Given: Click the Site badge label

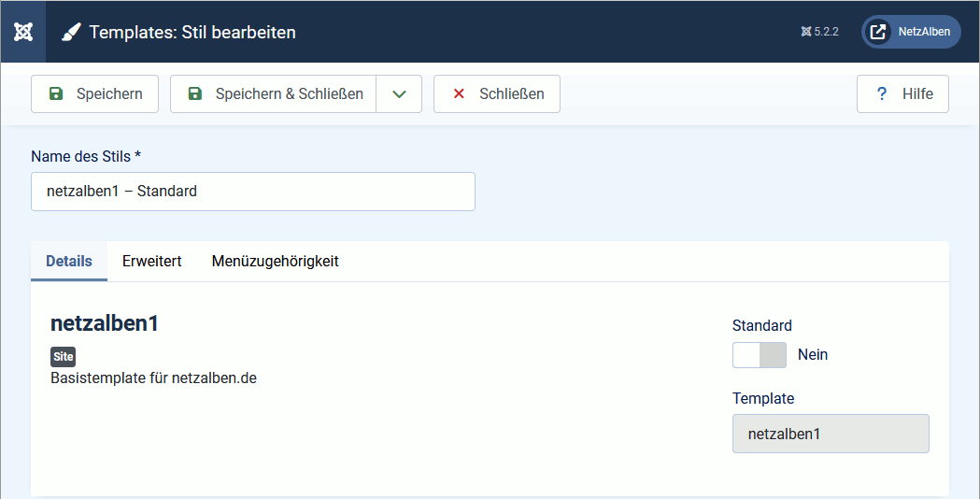Looking at the screenshot, I should pyautogui.click(x=63, y=357).
